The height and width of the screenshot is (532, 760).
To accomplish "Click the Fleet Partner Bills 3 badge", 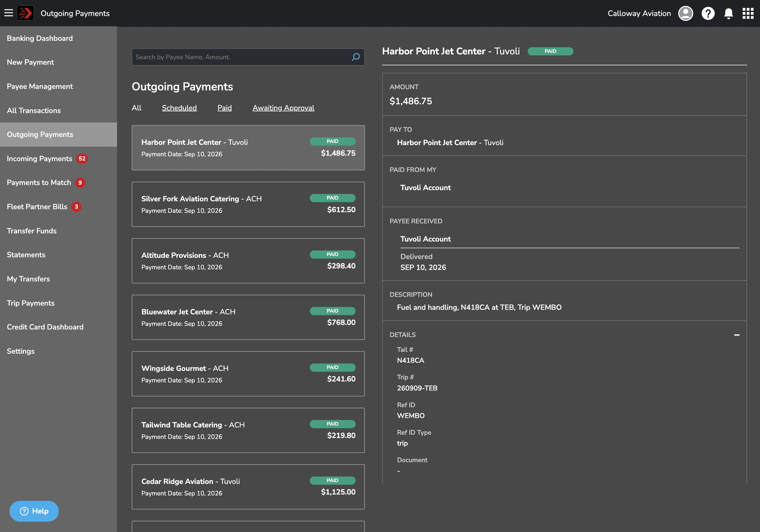I will [77, 207].
